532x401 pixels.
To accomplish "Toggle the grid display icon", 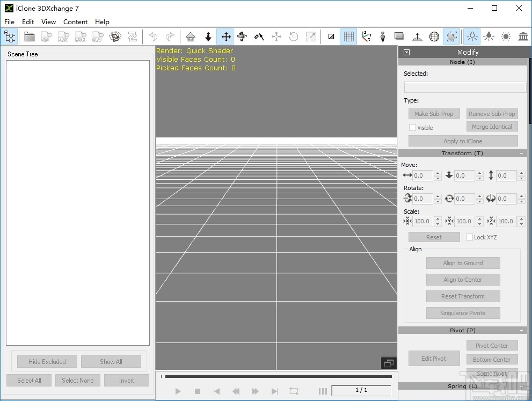I will pyautogui.click(x=348, y=37).
